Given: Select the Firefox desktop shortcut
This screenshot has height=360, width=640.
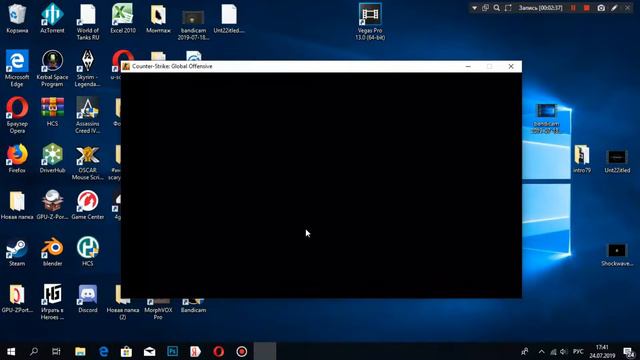Looking at the screenshot, I should (17, 158).
